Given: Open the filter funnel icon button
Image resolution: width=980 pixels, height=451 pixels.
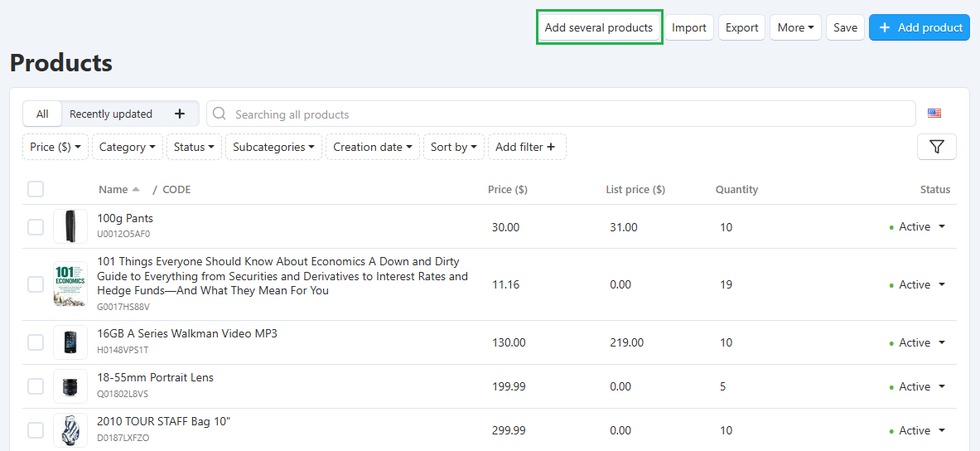Looking at the screenshot, I should pyautogui.click(x=936, y=147).
